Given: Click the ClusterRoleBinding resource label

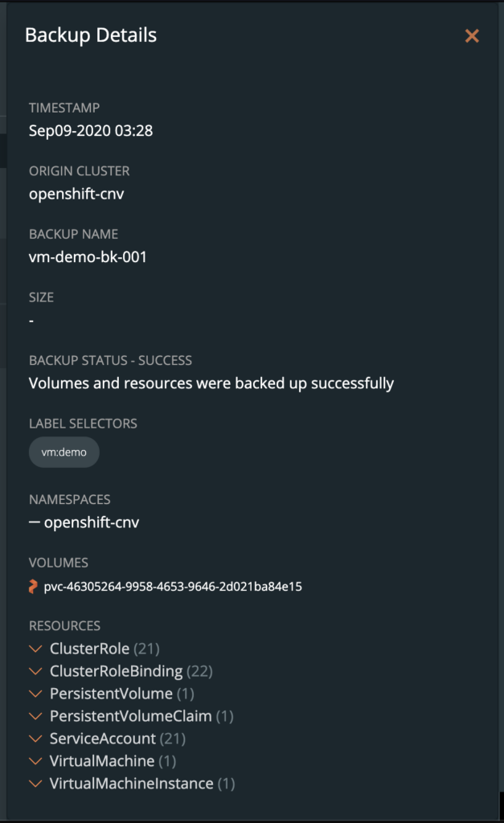Looking at the screenshot, I should (116, 671).
